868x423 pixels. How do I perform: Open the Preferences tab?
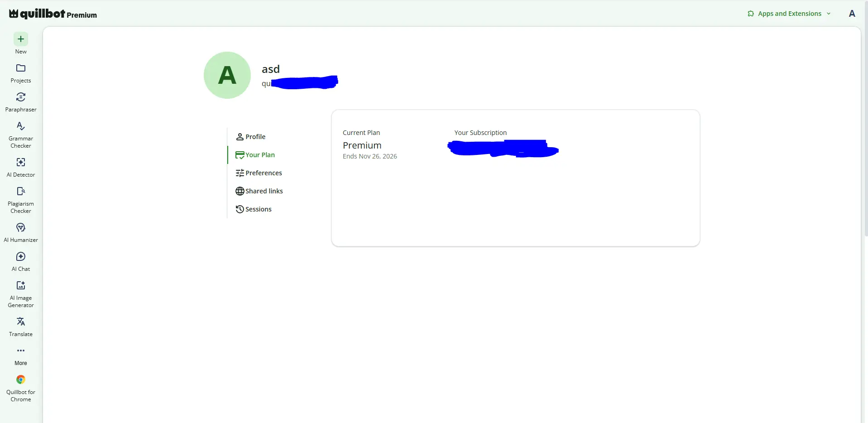pyautogui.click(x=259, y=173)
